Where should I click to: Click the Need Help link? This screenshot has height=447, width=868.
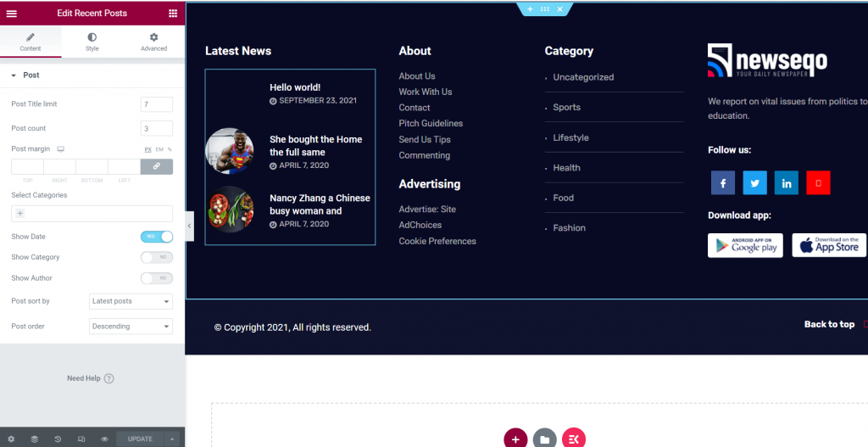point(90,378)
